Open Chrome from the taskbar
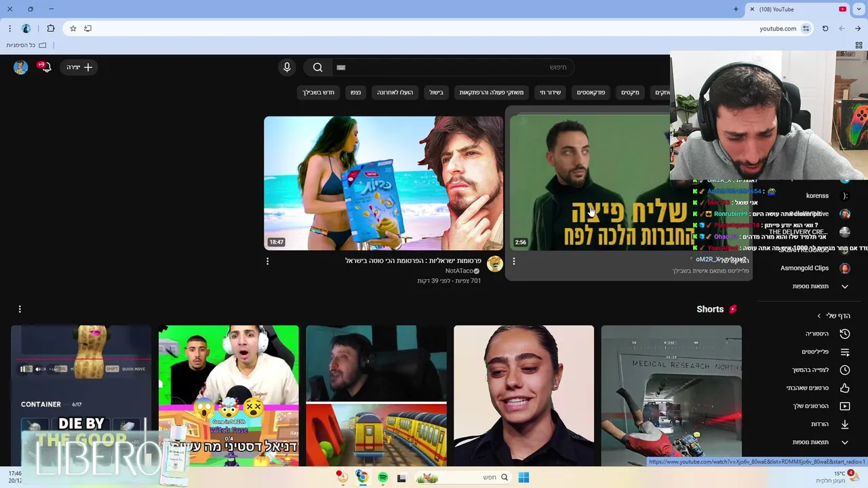Screen dimensions: 868x488 pyautogui.click(x=363, y=477)
